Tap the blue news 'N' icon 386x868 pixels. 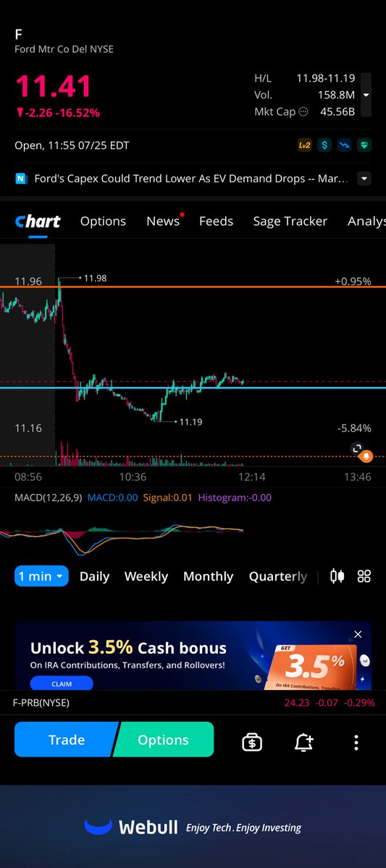coord(21,179)
